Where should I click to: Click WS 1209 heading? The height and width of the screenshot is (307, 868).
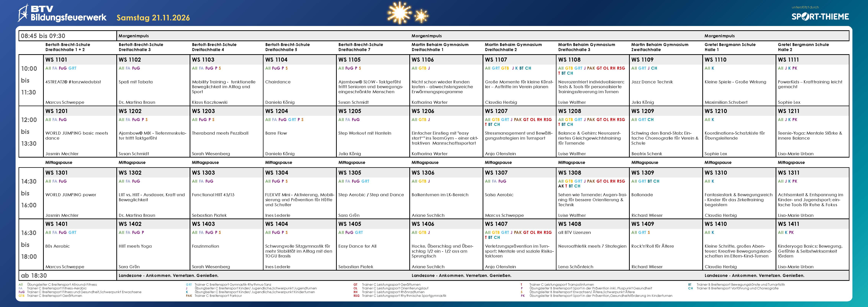click(x=643, y=111)
